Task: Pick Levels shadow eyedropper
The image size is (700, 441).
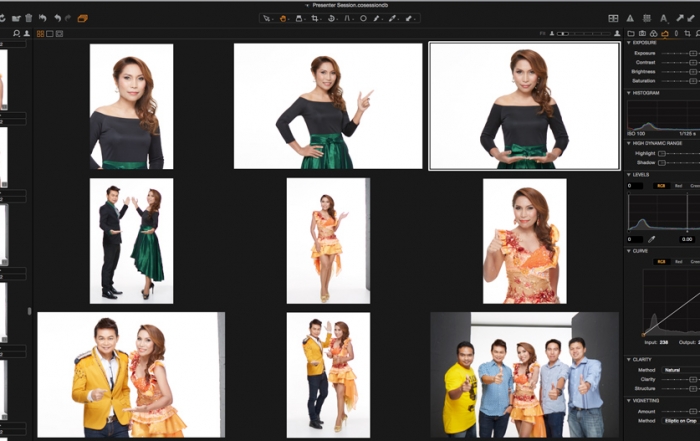Action: [x=651, y=239]
